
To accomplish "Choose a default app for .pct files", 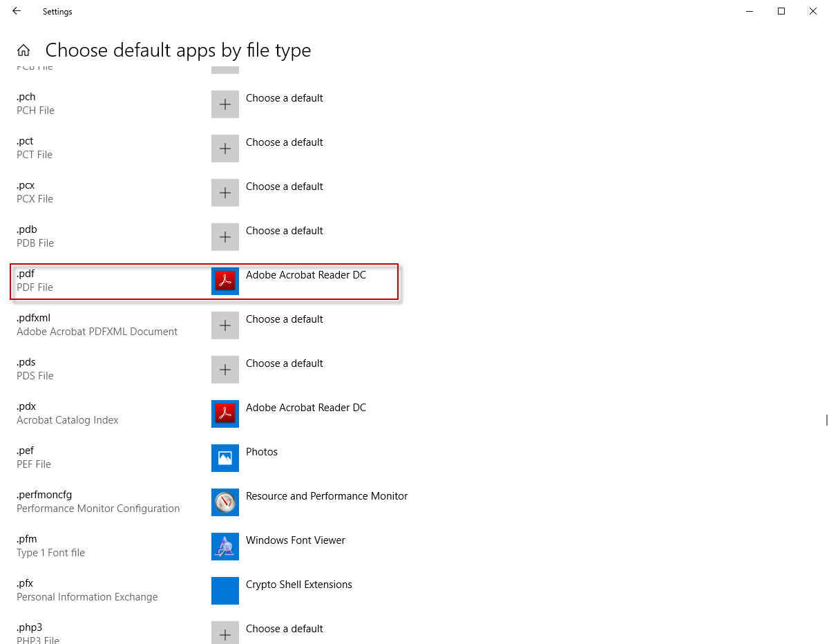I will (x=225, y=148).
